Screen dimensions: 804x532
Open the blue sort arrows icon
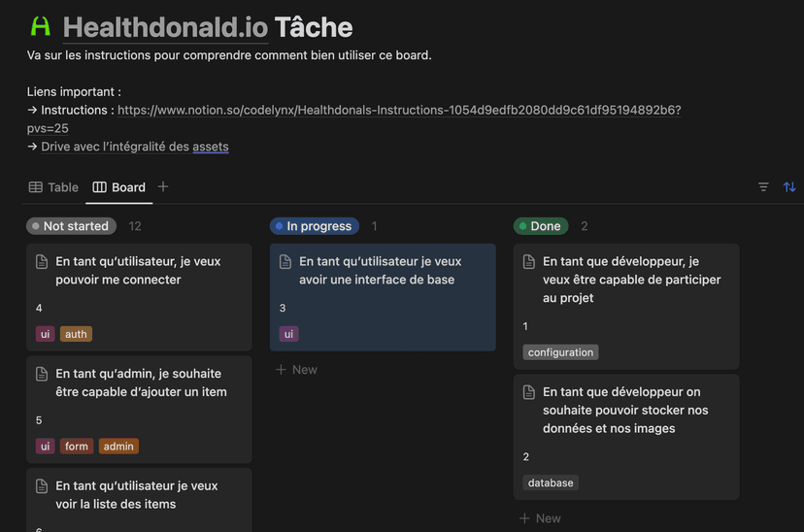(789, 187)
